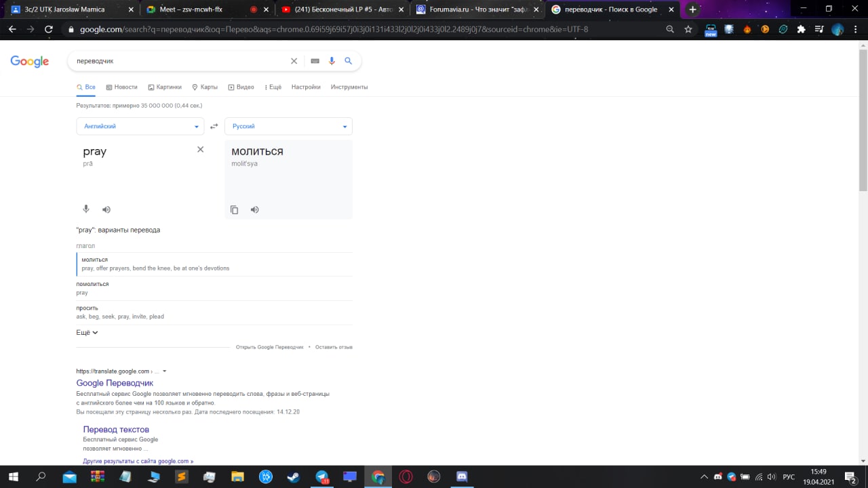Screen dimensions: 868x488
Task: Open the Chrome extensions puzzle menu
Action: coord(801,29)
